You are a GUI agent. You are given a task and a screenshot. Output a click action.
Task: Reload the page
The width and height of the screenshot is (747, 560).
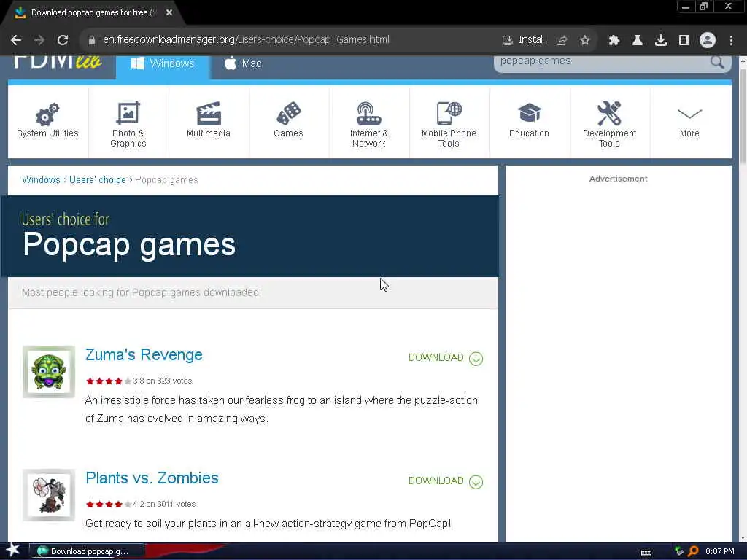point(63,40)
